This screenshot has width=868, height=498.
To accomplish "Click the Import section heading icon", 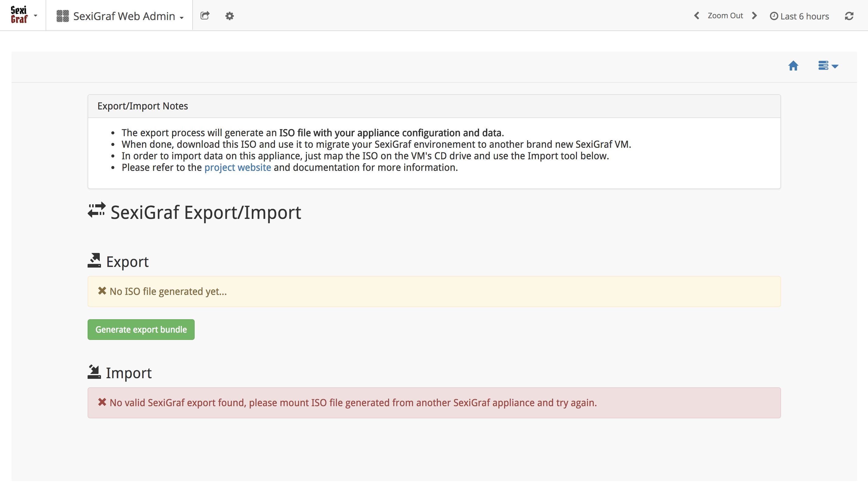I will (x=94, y=372).
